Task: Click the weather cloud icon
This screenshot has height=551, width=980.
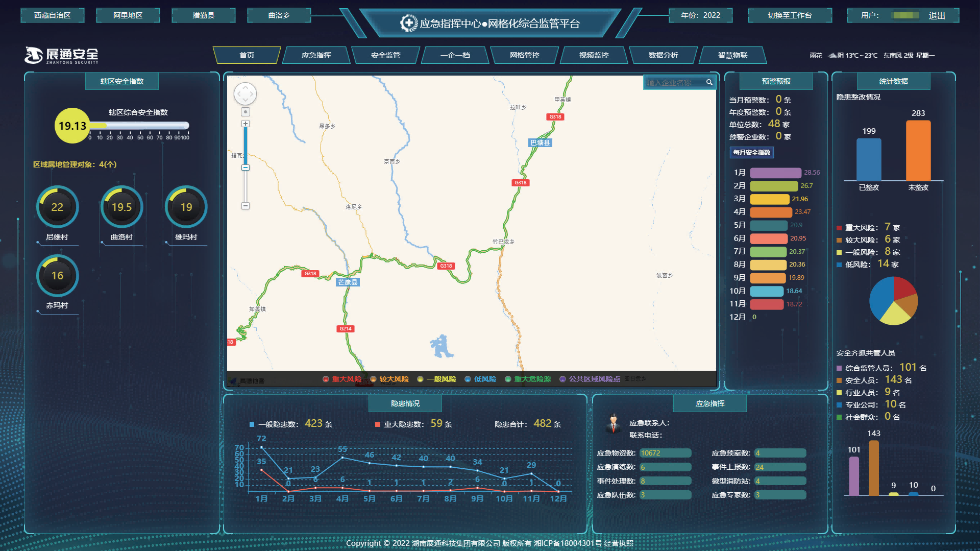Action: point(832,55)
